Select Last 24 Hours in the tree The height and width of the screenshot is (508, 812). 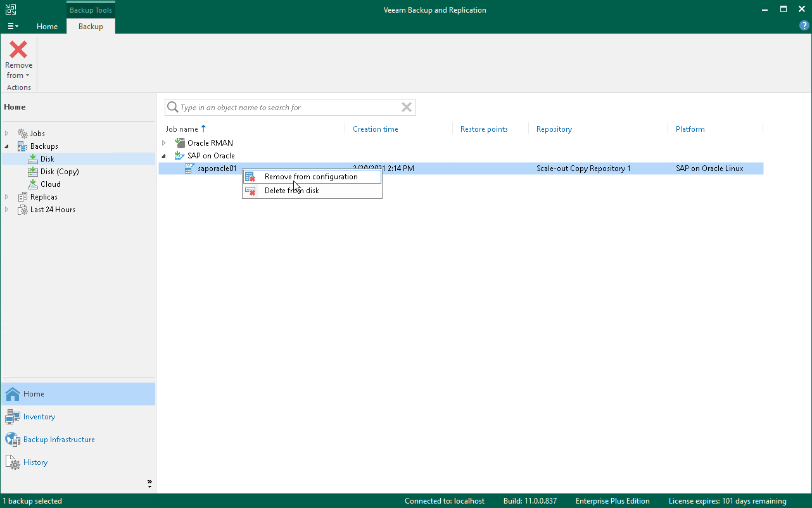53,210
